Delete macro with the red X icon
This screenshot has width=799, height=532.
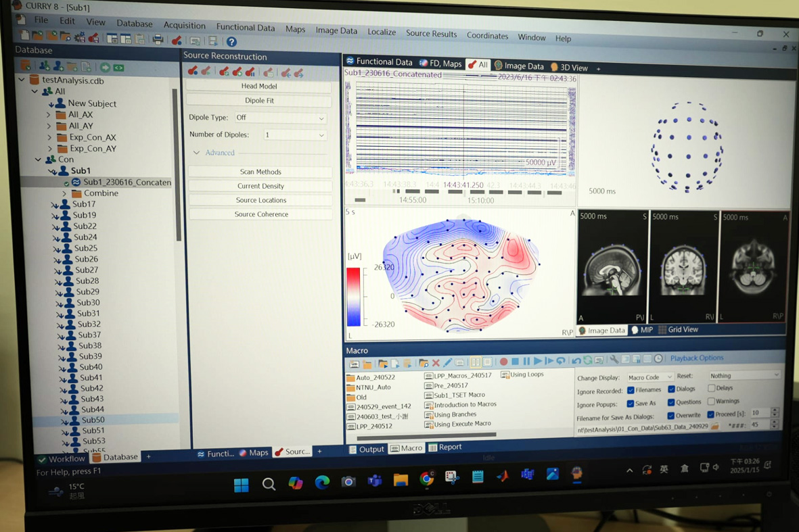pos(436,364)
